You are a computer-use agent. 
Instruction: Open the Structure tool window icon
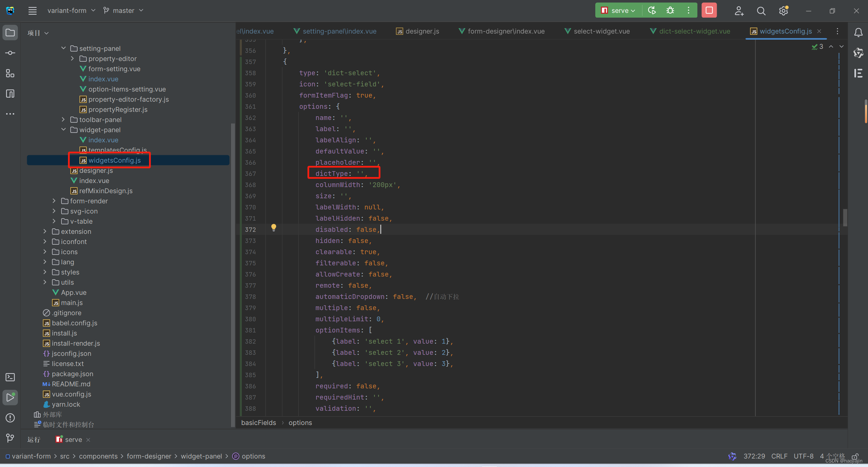point(10,73)
